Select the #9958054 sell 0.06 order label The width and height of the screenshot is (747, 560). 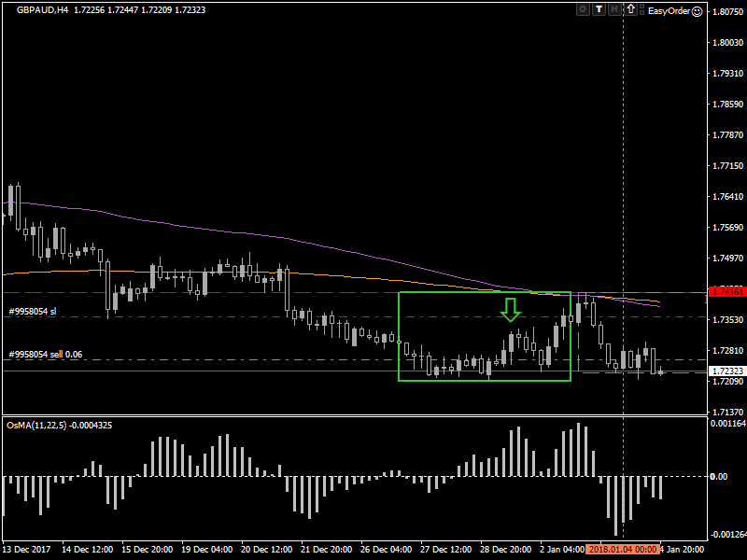pos(46,355)
